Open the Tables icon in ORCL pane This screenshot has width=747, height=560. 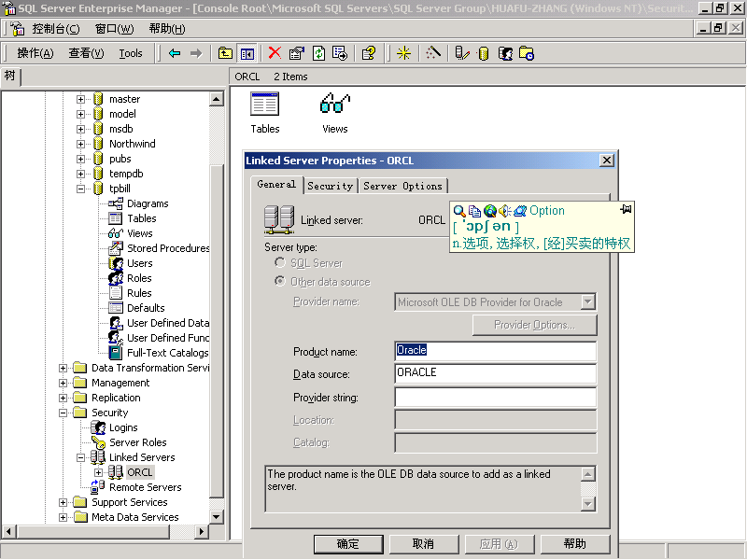265,105
